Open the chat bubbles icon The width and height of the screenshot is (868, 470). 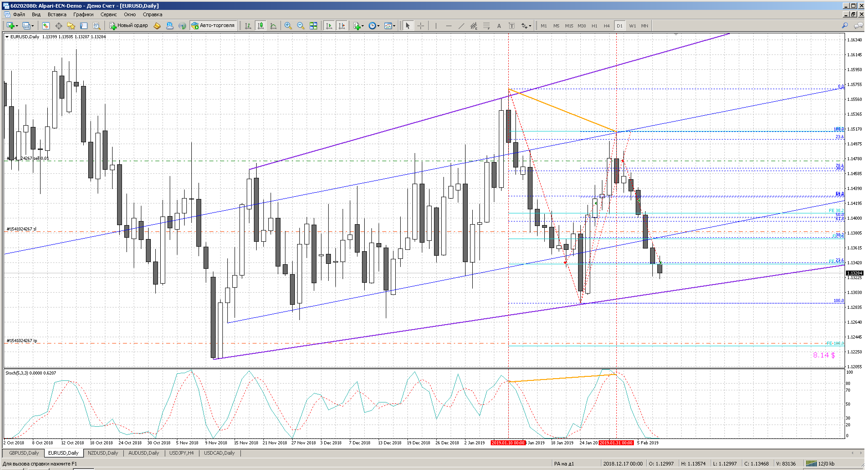[858, 26]
